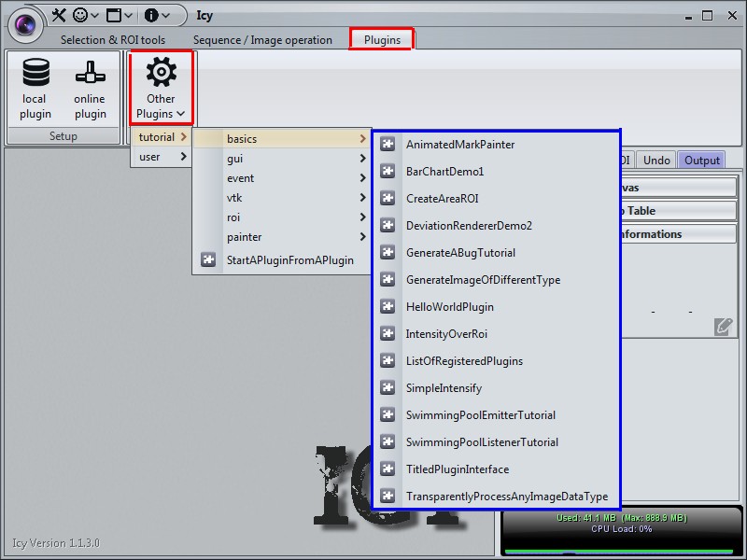Click the Other Plugins gear icon
The height and width of the screenshot is (560, 747).
pos(161,72)
